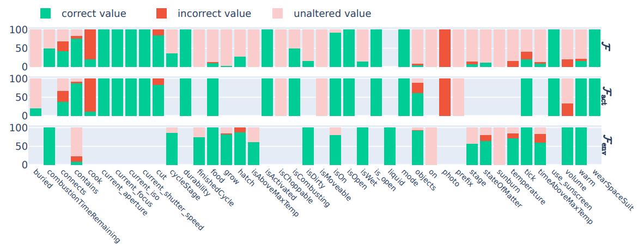Toggle the 'correct value' legend label
Screen dimensions: 644x250
[94, 14]
